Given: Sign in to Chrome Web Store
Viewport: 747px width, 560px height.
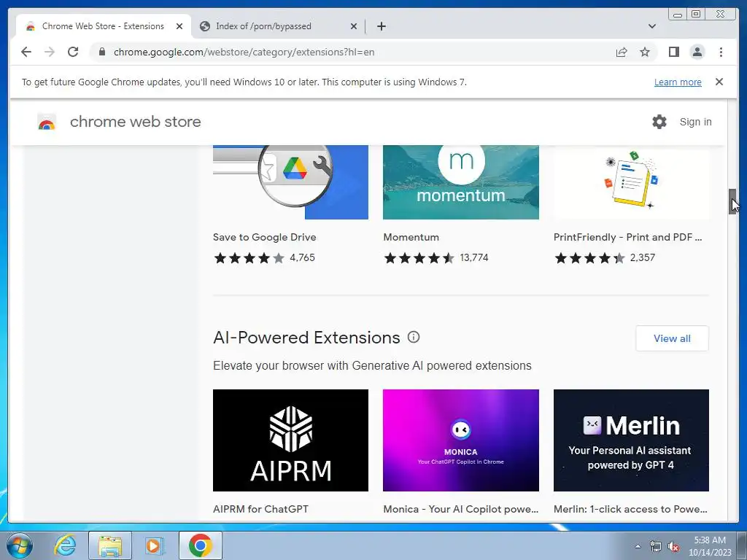Looking at the screenshot, I should click(695, 122).
